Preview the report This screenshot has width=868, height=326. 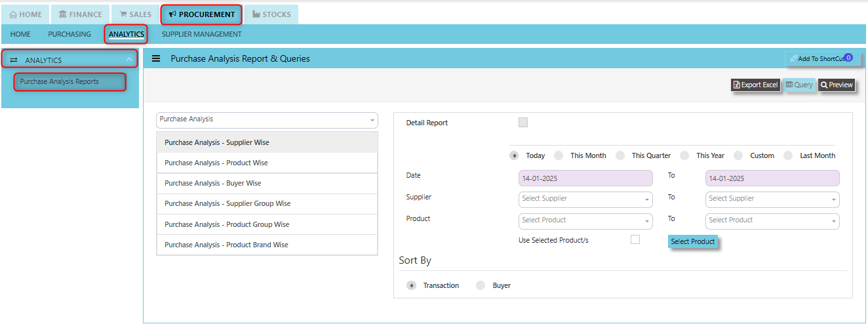click(837, 85)
